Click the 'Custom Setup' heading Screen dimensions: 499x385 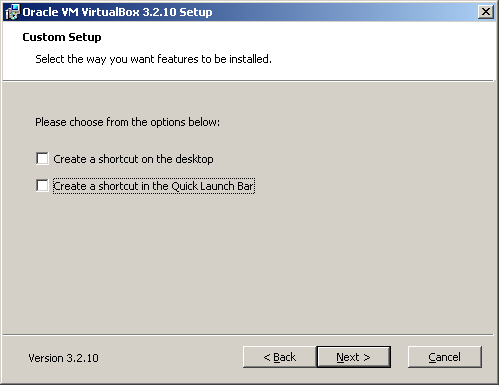tap(62, 37)
